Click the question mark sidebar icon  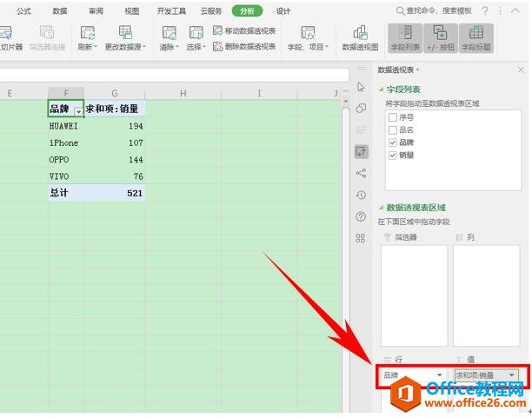pyautogui.click(x=361, y=216)
